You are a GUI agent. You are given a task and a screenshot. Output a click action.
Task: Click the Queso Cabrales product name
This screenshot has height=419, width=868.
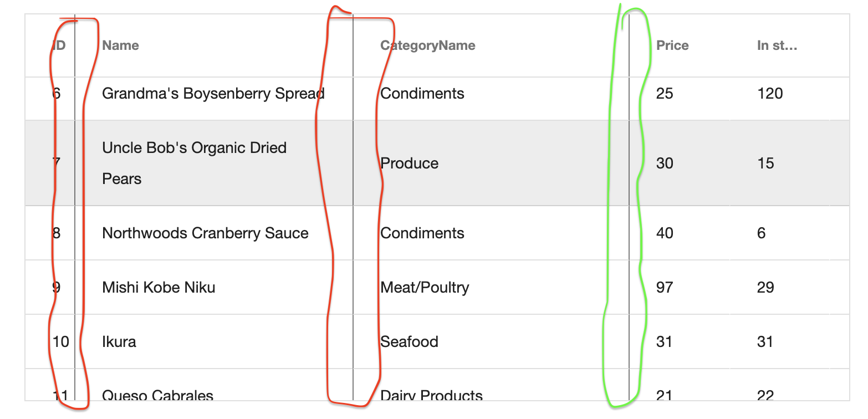coord(157,395)
